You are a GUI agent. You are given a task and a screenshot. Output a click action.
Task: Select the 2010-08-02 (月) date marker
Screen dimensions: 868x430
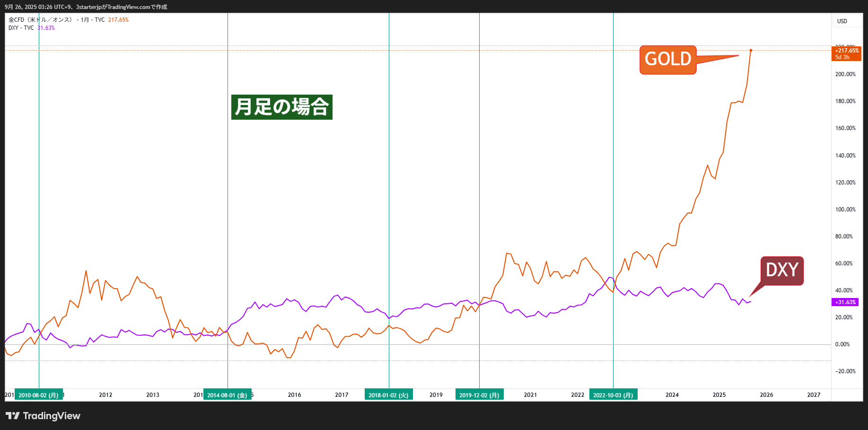[x=38, y=395]
